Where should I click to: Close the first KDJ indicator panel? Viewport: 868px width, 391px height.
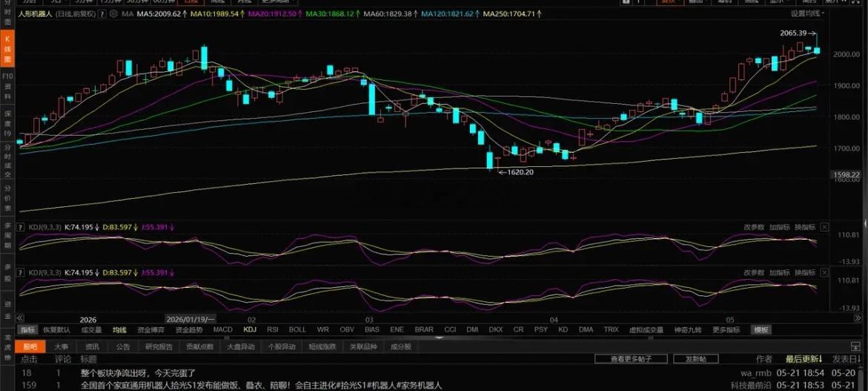click(824, 227)
